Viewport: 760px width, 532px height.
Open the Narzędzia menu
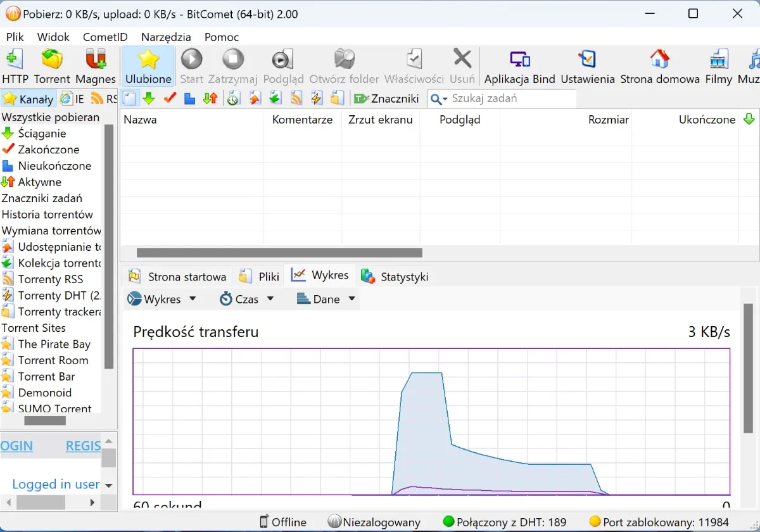165,37
